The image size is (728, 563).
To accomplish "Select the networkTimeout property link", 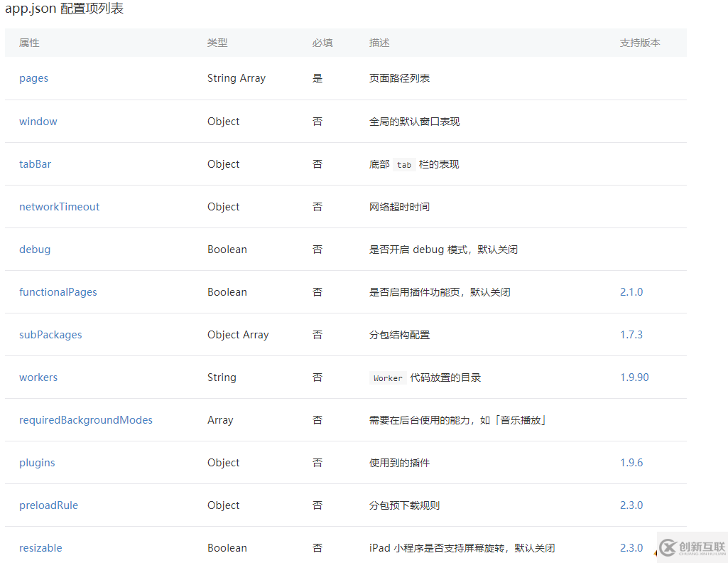I will [x=60, y=207].
